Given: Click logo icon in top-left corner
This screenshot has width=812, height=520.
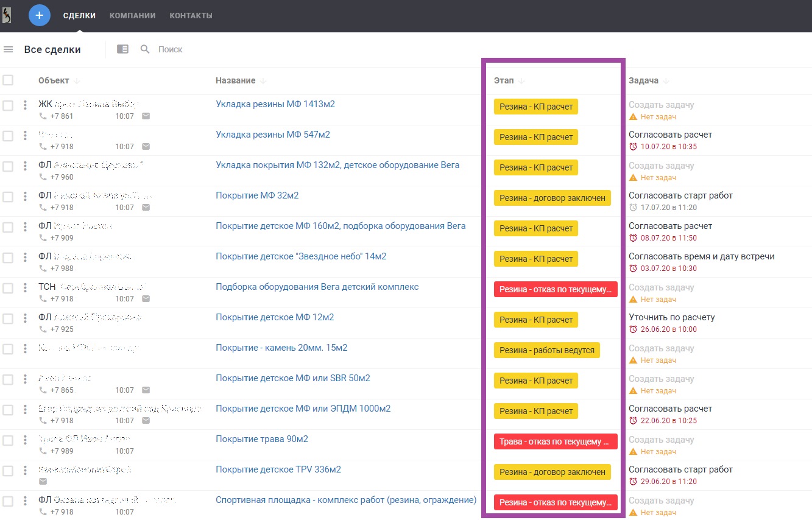Looking at the screenshot, I should [x=7, y=15].
